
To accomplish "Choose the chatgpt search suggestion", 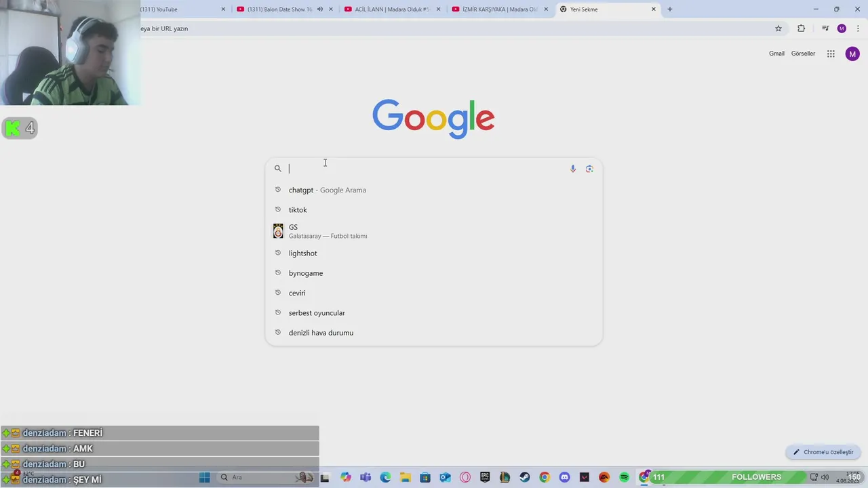I will click(433, 190).
